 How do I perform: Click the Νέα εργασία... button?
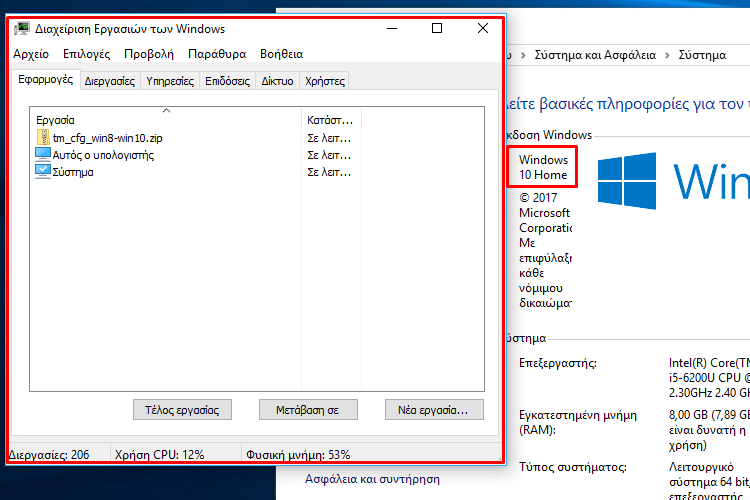click(434, 410)
